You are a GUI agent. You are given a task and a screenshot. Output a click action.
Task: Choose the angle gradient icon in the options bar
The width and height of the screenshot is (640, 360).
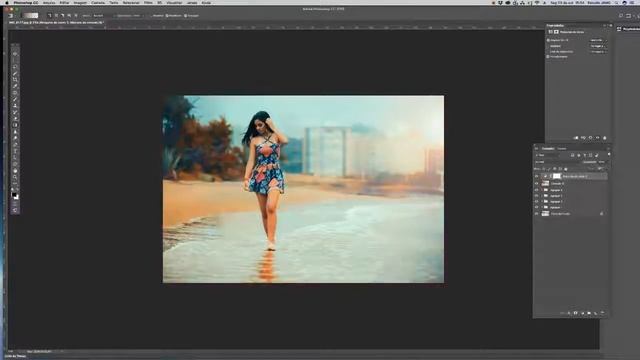62,16
